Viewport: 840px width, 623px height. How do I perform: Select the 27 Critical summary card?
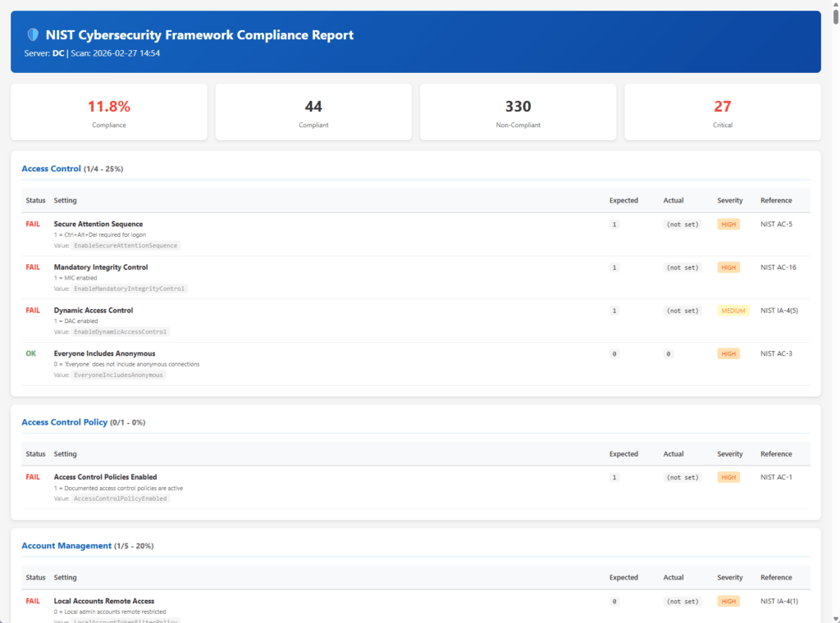[x=722, y=111]
